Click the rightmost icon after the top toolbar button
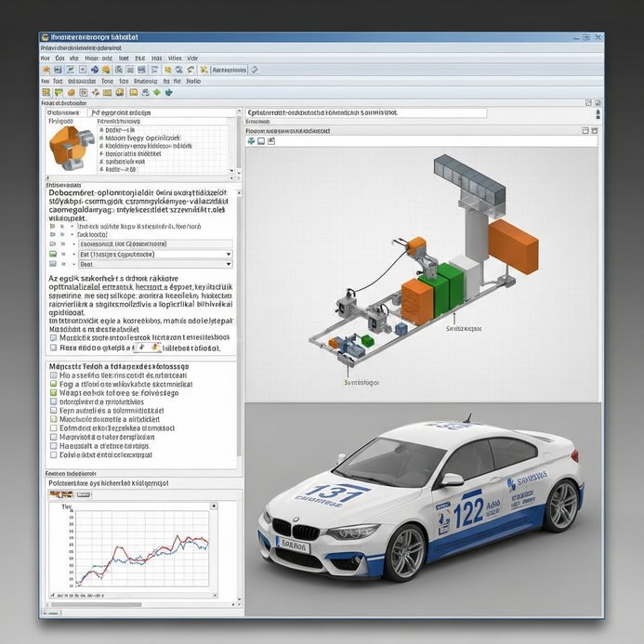The width and height of the screenshot is (644, 644). 256,70
